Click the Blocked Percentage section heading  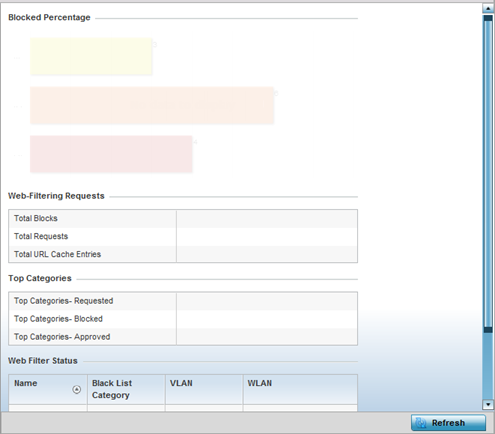[49, 17]
